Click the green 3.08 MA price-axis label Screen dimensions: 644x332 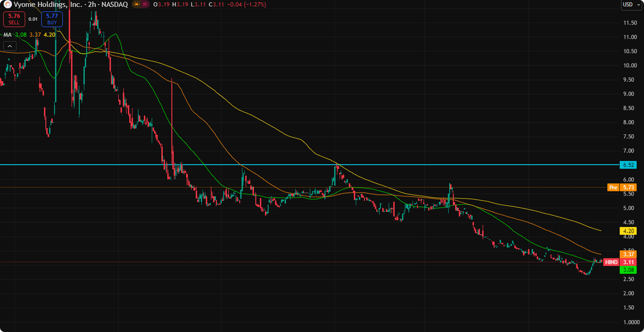pos(628,270)
